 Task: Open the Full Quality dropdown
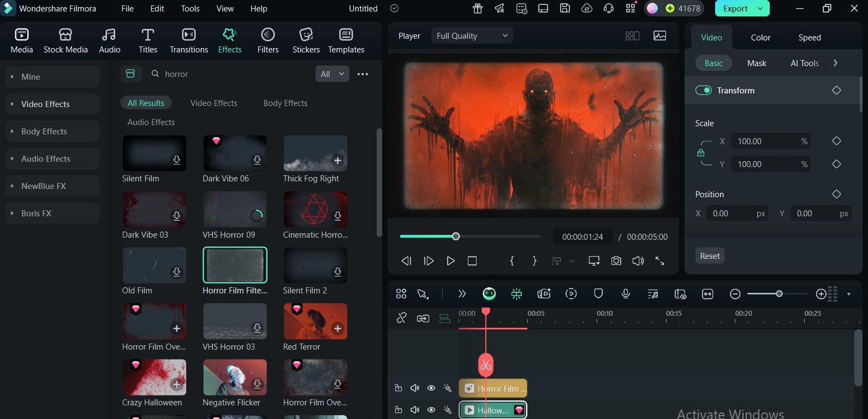(472, 36)
